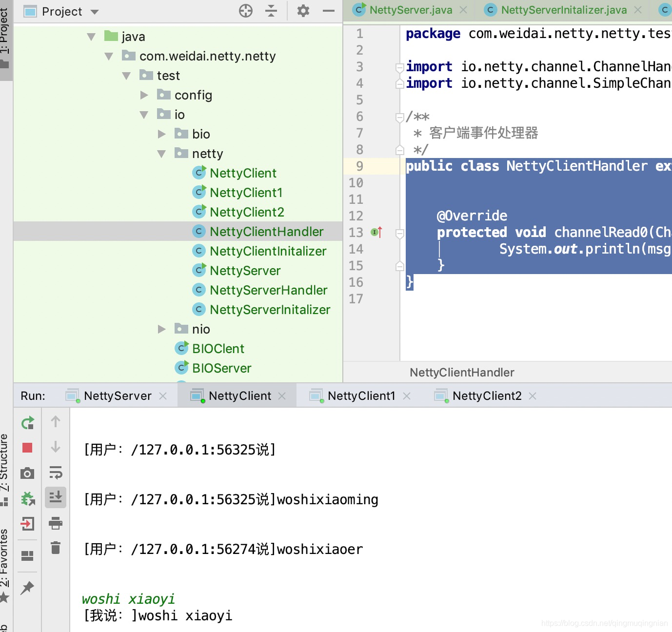The image size is (672, 632).
Task: Open the Project view dropdown
Action: pos(95,12)
